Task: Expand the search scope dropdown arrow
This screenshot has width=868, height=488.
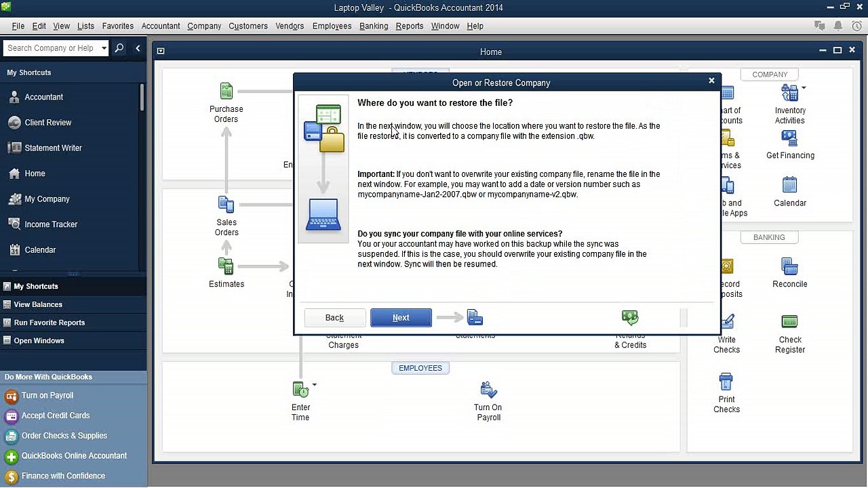Action: 104,48
